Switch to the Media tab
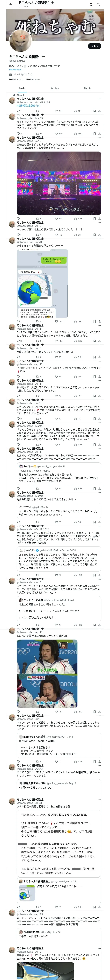 87,88
